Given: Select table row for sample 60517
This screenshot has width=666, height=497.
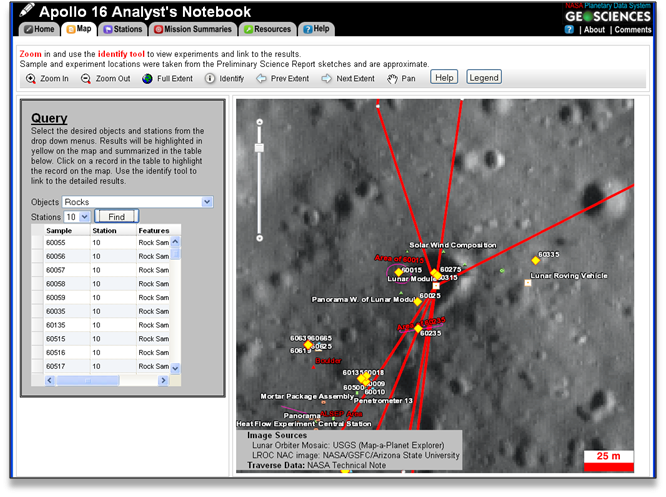Looking at the screenshot, I should [101, 366].
